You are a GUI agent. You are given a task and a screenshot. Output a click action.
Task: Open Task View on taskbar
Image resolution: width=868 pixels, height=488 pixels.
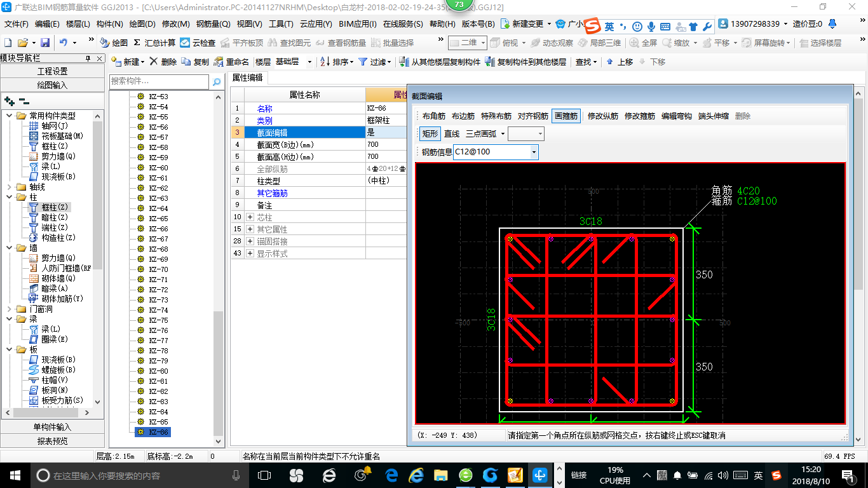click(x=264, y=475)
